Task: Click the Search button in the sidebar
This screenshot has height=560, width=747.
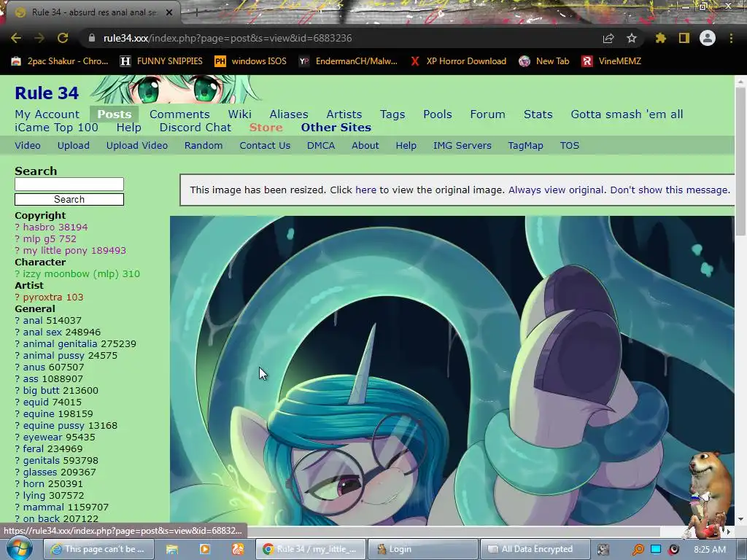Action: click(69, 200)
